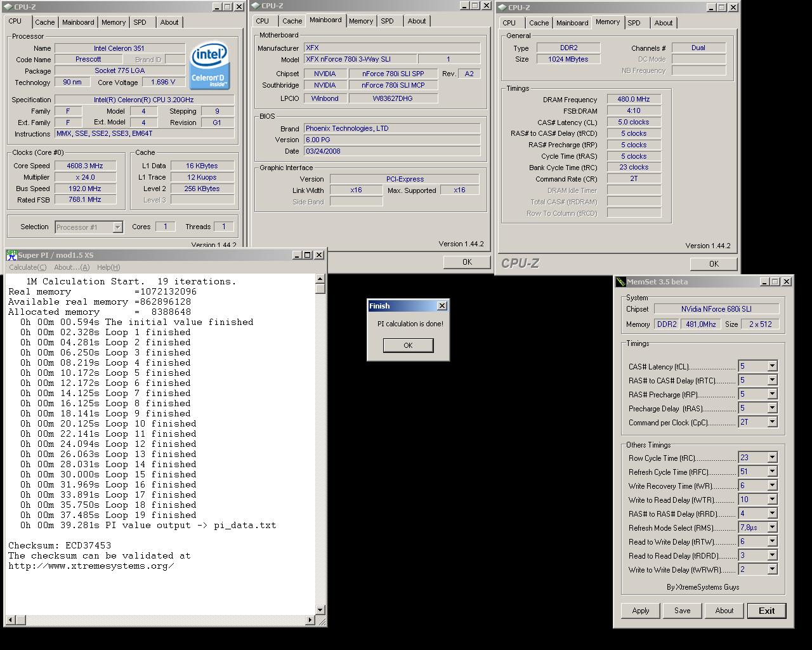812x650 pixels.
Task: Maximize the Super PI window
Action: coord(307,255)
